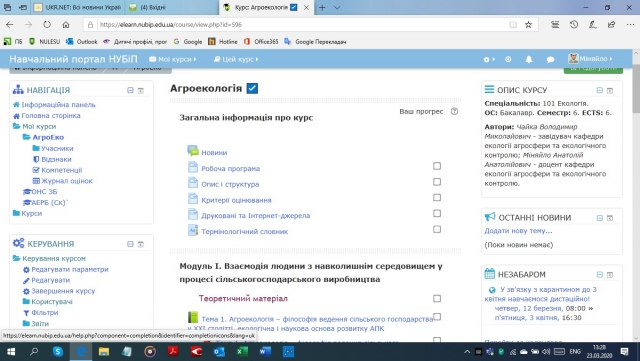Click the Критерії оцінювання page icon

193,198
